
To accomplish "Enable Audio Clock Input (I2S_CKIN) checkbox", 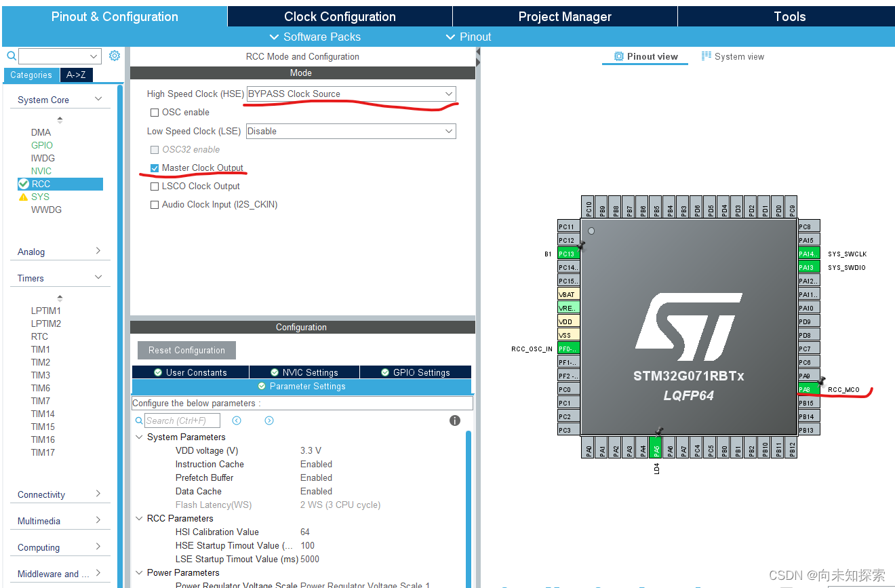I will point(155,205).
